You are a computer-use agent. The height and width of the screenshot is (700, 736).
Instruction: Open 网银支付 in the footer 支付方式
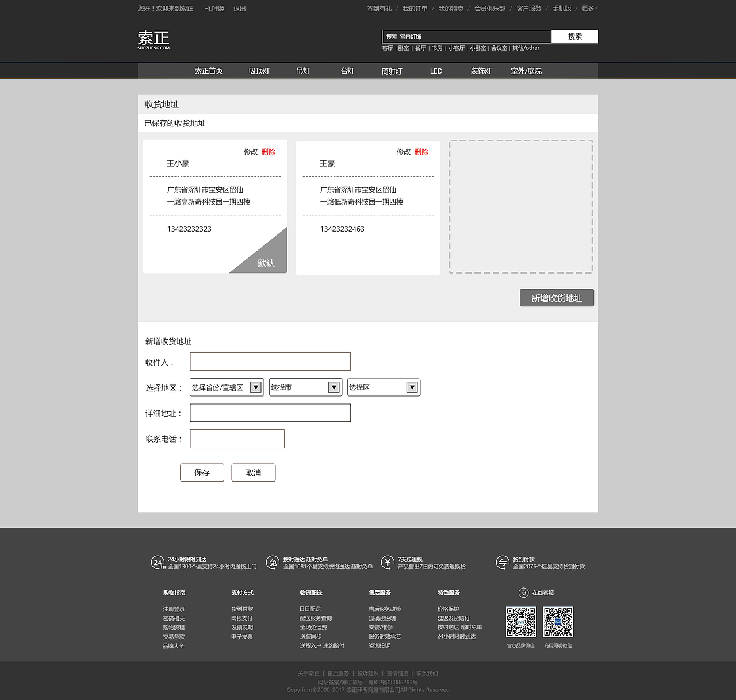[x=242, y=618]
